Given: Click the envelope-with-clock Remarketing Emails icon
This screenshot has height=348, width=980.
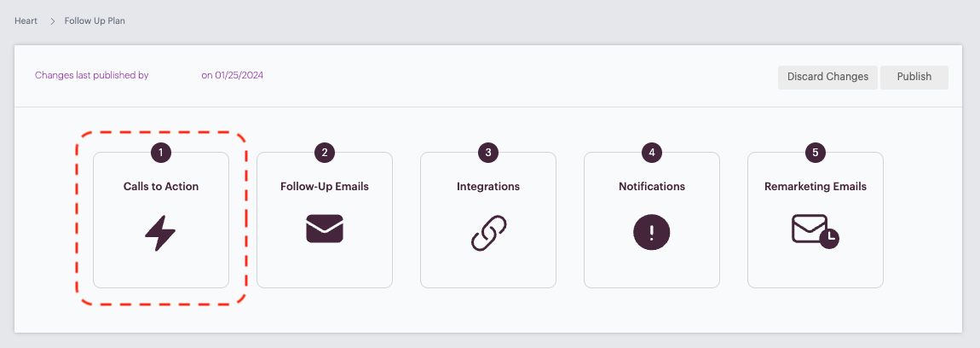Looking at the screenshot, I should (815, 231).
